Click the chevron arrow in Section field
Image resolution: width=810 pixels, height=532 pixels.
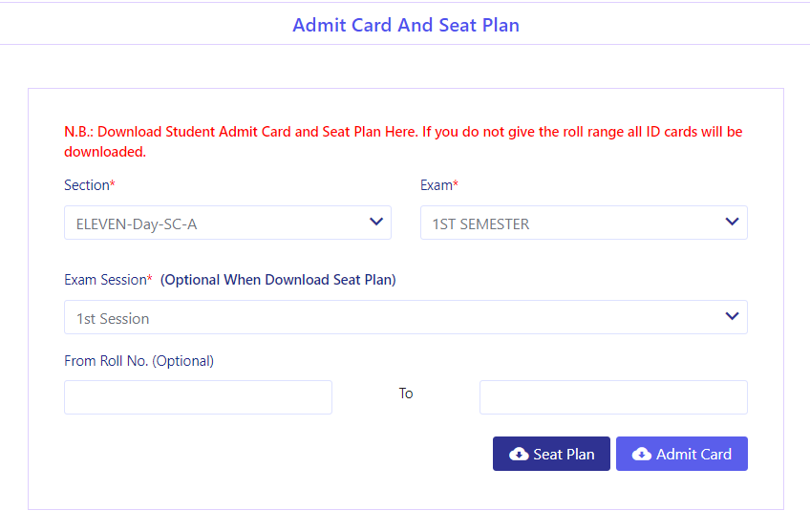pyautogui.click(x=376, y=222)
